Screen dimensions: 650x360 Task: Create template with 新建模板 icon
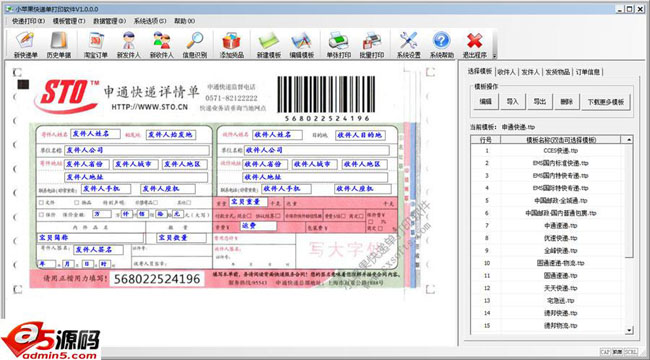[x=269, y=45]
